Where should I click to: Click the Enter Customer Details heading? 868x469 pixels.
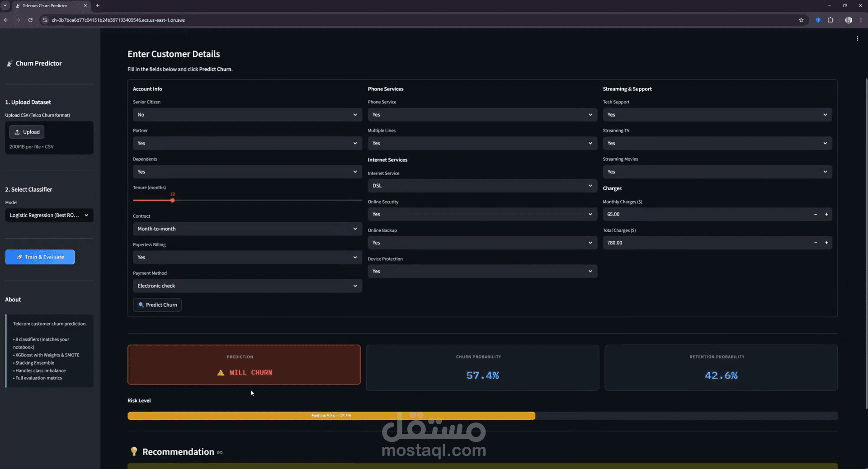174,54
